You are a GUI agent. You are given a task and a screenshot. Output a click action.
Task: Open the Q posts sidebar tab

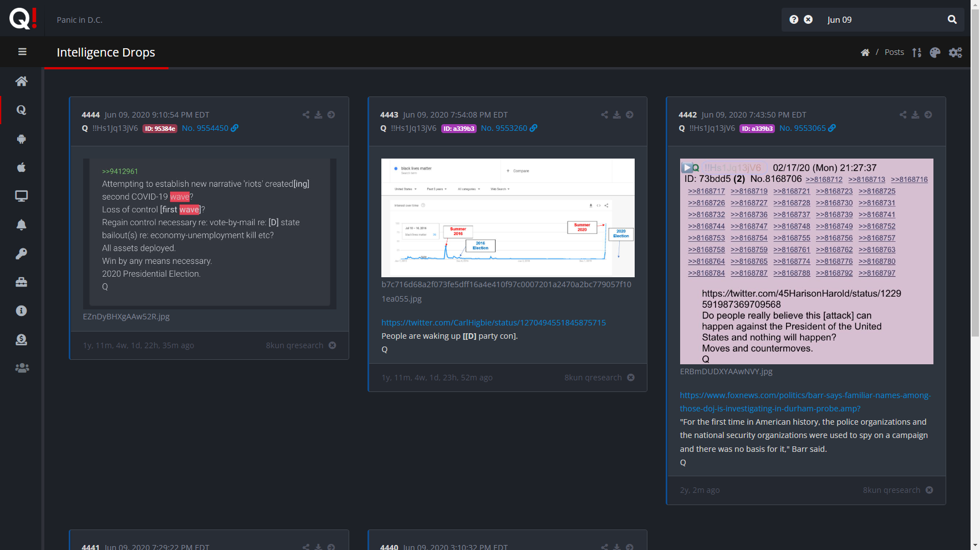(x=22, y=110)
